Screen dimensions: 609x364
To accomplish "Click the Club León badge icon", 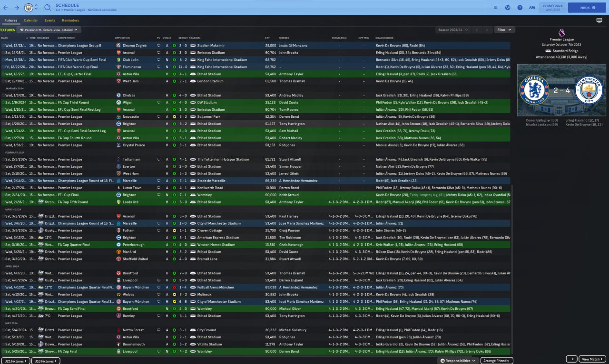I will pos(118,60).
